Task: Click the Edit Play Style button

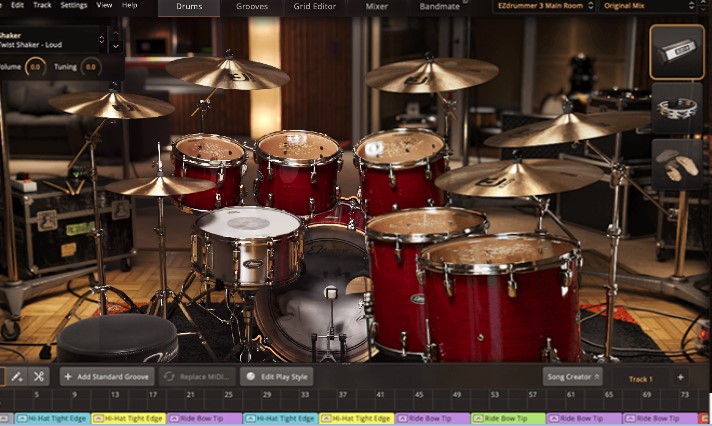Action: [278, 377]
